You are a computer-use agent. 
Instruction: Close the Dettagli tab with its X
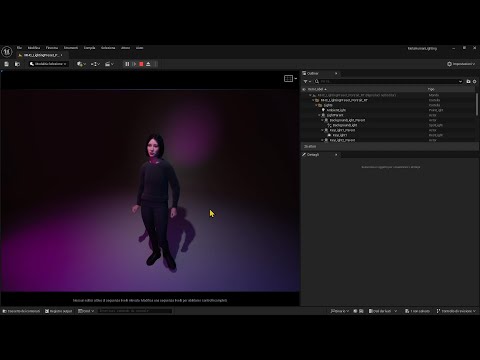336,155
